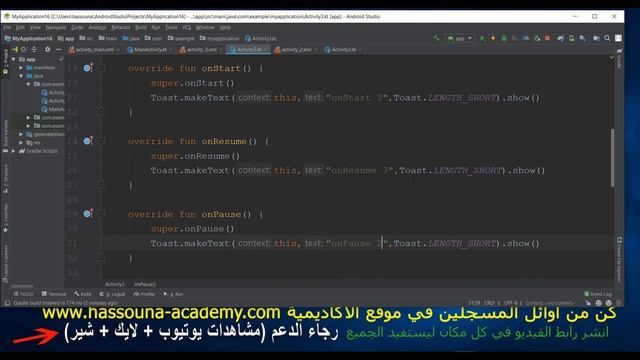
Task: Fold the onStart function at its gutter marker
Action: (x=102, y=68)
